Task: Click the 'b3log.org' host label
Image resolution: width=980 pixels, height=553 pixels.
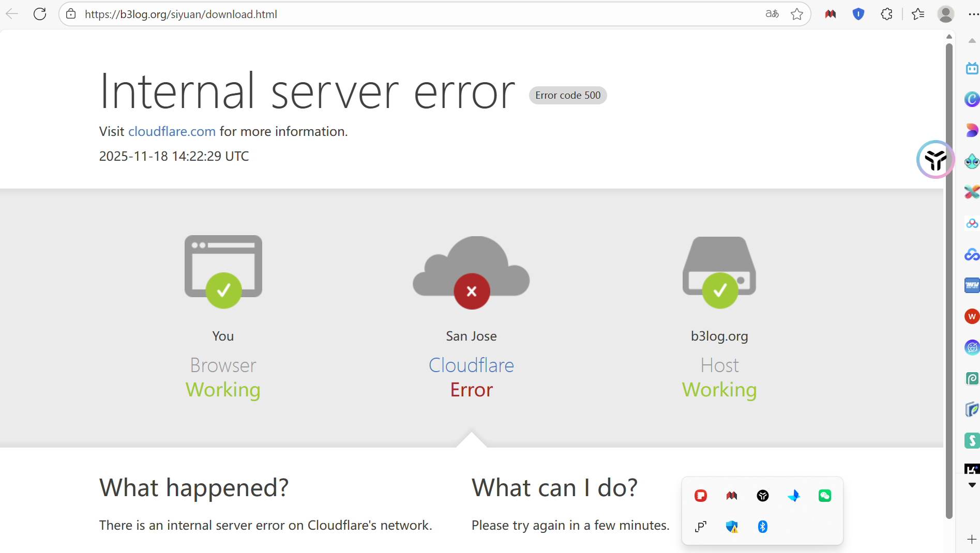Action: pos(719,336)
